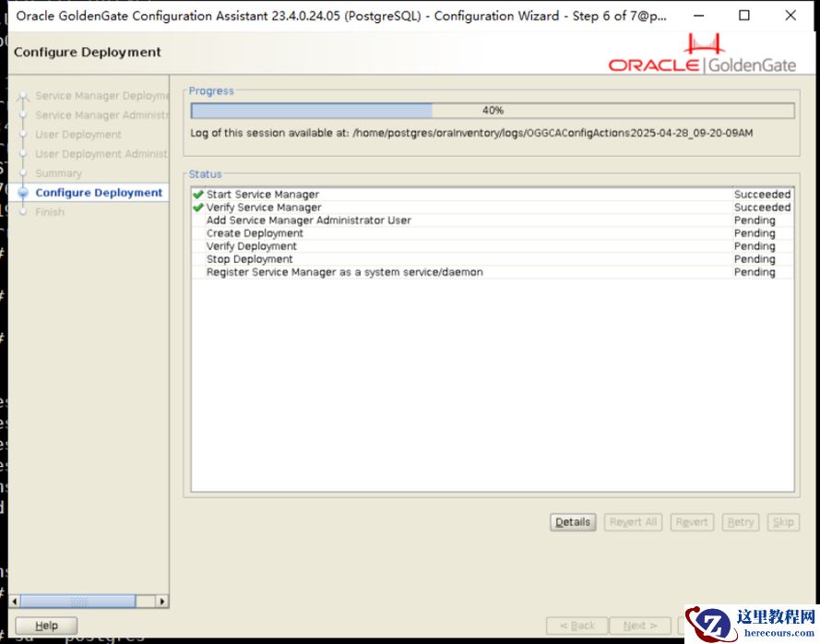Select the Verify Deployment row
820x644 pixels.
pos(493,246)
